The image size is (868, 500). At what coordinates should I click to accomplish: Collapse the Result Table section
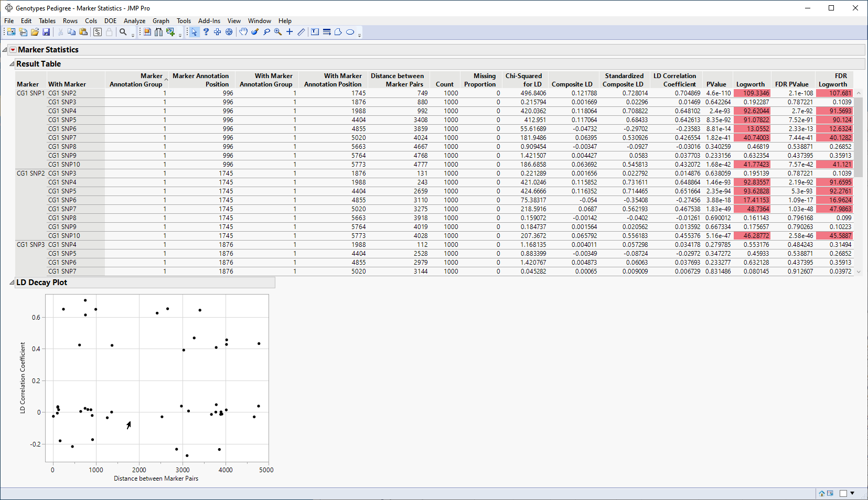click(x=12, y=63)
